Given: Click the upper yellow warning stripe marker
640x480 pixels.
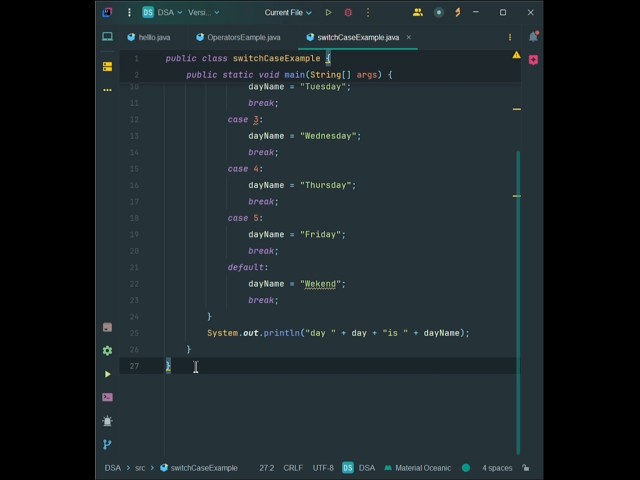Looking at the screenshot, I should pos(517,109).
